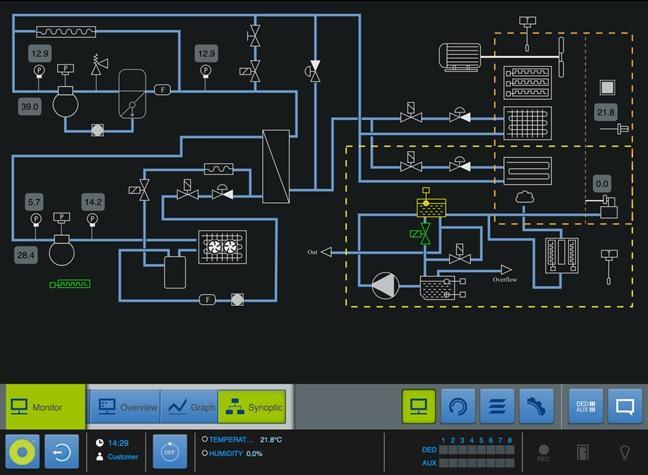
Task: Click the Customer user label
Action: point(122,457)
